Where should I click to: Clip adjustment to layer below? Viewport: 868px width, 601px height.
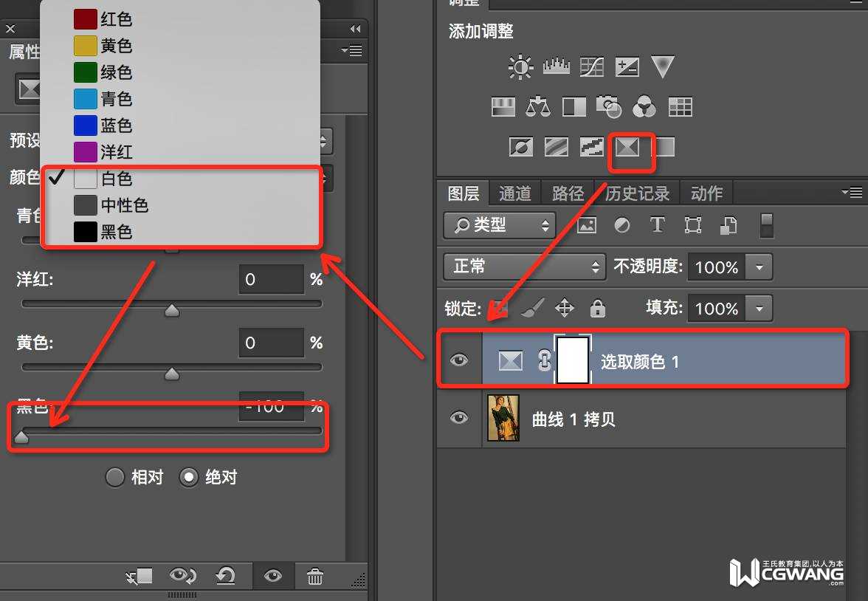[139, 577]
